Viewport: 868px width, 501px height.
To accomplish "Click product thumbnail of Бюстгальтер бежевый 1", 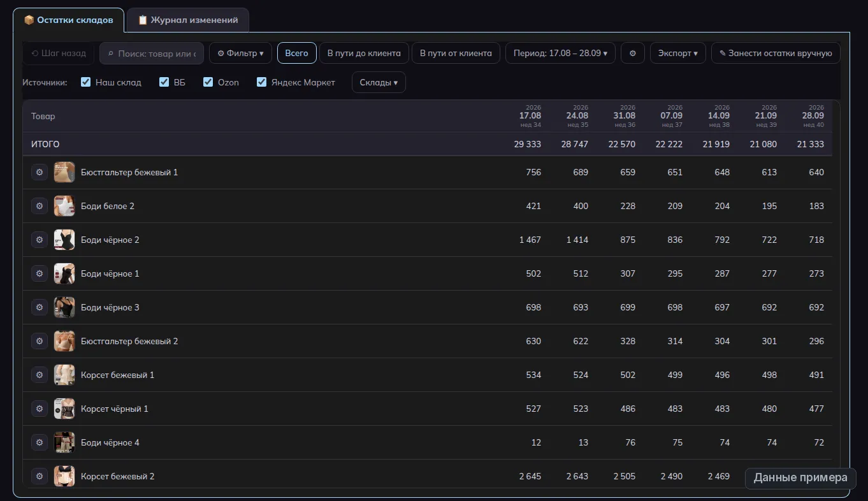I will 64,172.
